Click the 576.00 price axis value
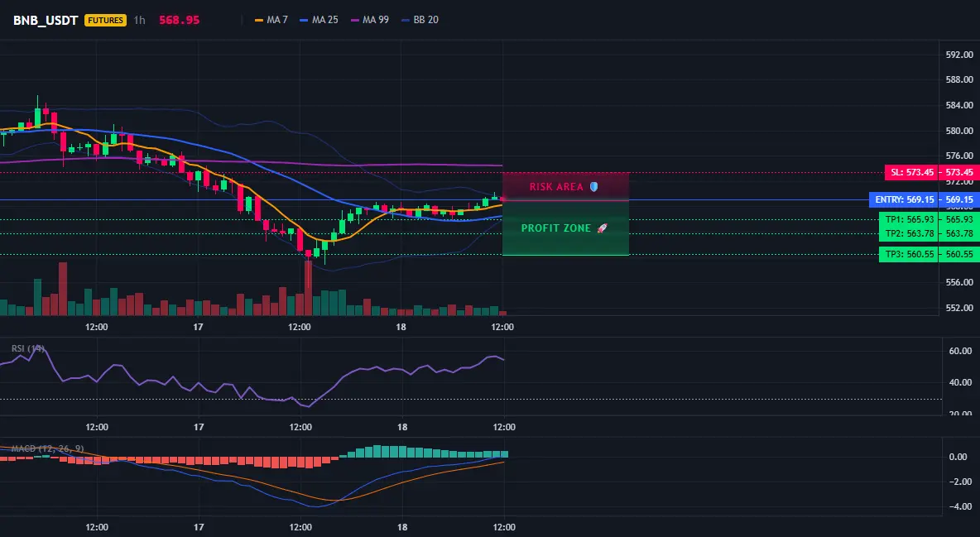Screen dimensions: 980x537 [x=959, y=156]
